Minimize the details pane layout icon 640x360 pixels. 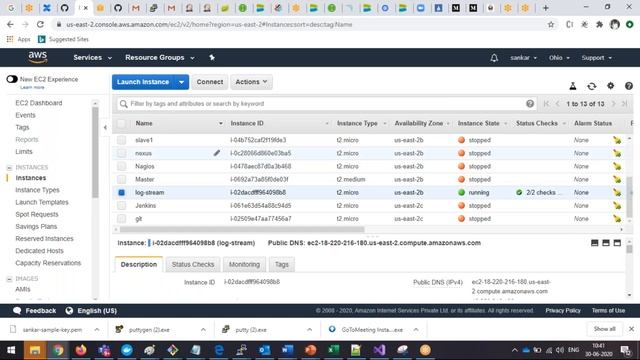pos(595,243)
